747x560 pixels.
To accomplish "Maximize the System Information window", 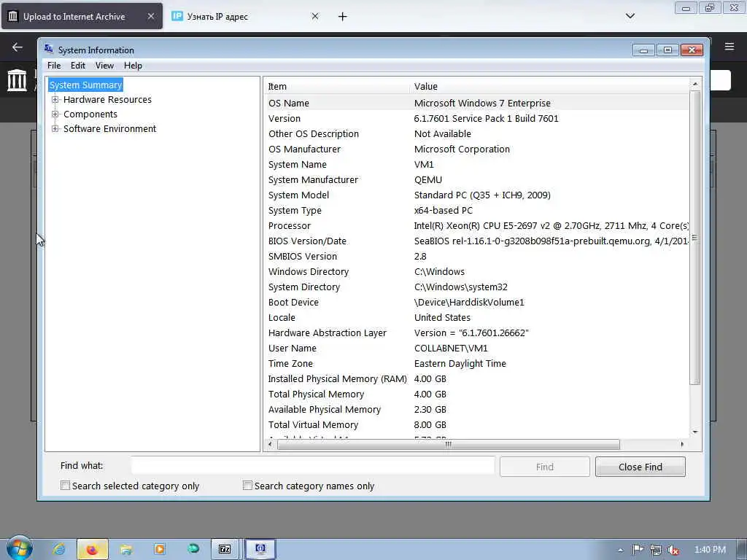I will coord(667,50).
